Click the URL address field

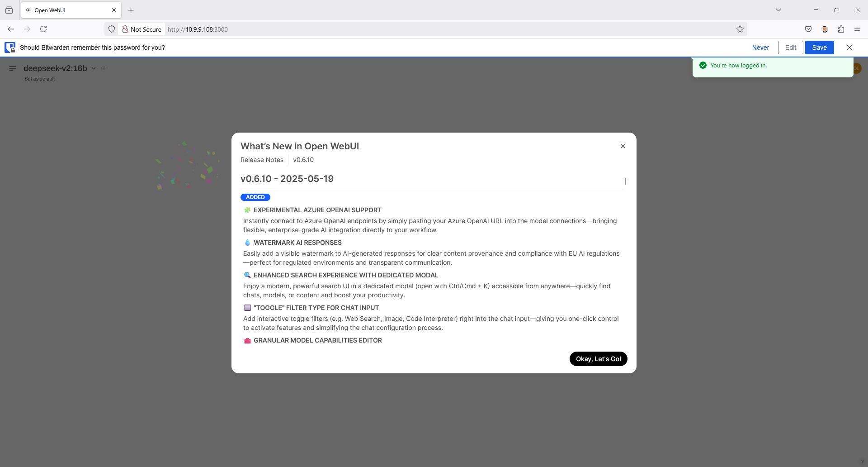point(407,29)
